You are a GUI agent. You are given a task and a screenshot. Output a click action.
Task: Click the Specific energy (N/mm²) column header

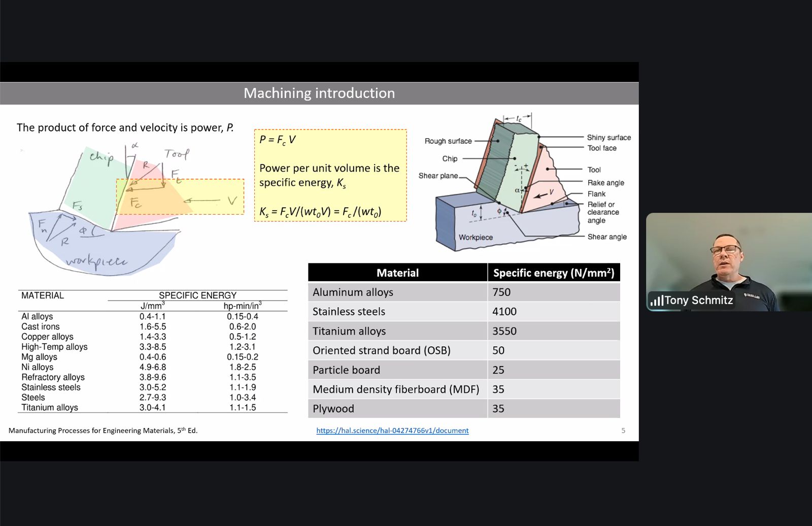[x=554, y=273]
